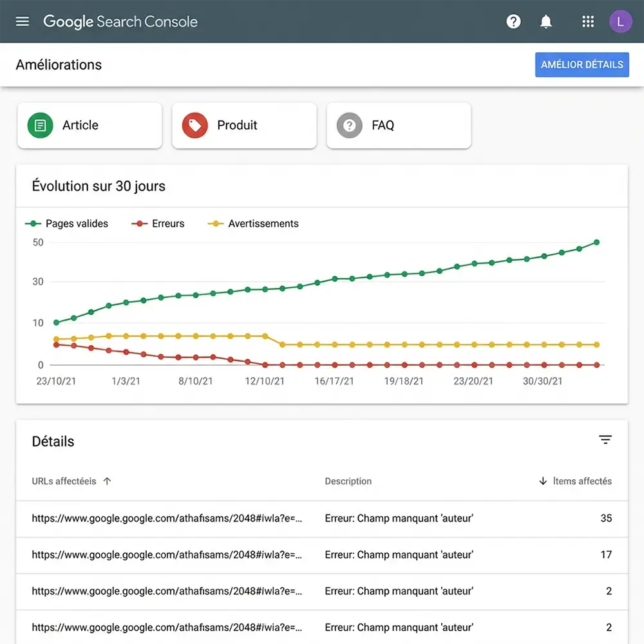
Task: Select the row with 17 items affectés
Action: 322,554
